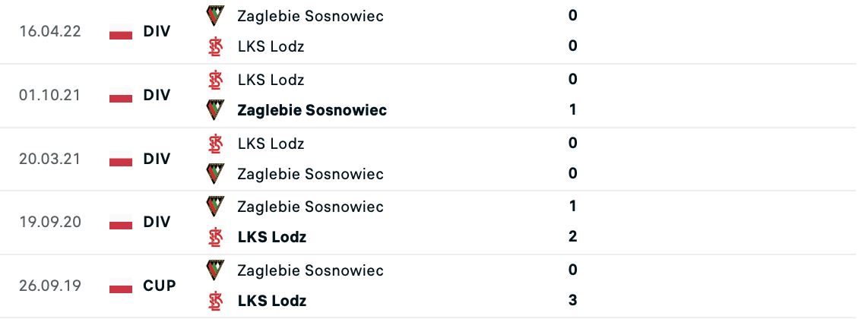Open bold LKS Lodz name in 19.09.20 match

point(271,237)
